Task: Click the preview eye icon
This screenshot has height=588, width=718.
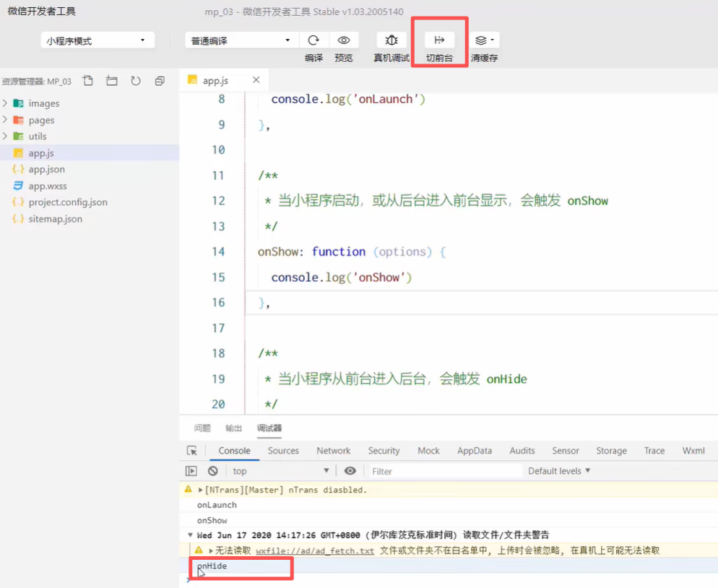Action: (x=344, y=40)
